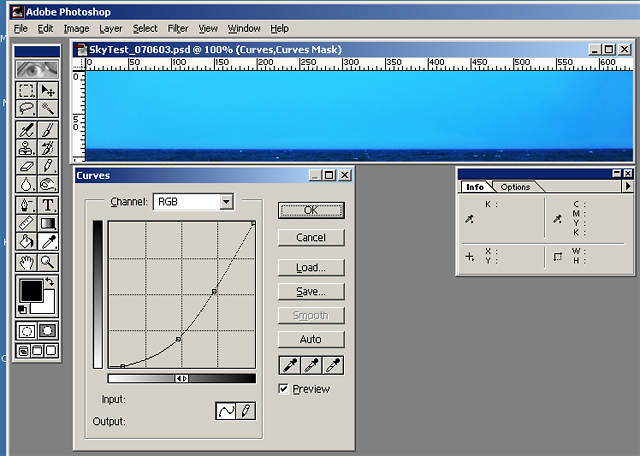Screen dimensions: 640x456
Task: Select the Hand tool
Action: tap(27, 262)
